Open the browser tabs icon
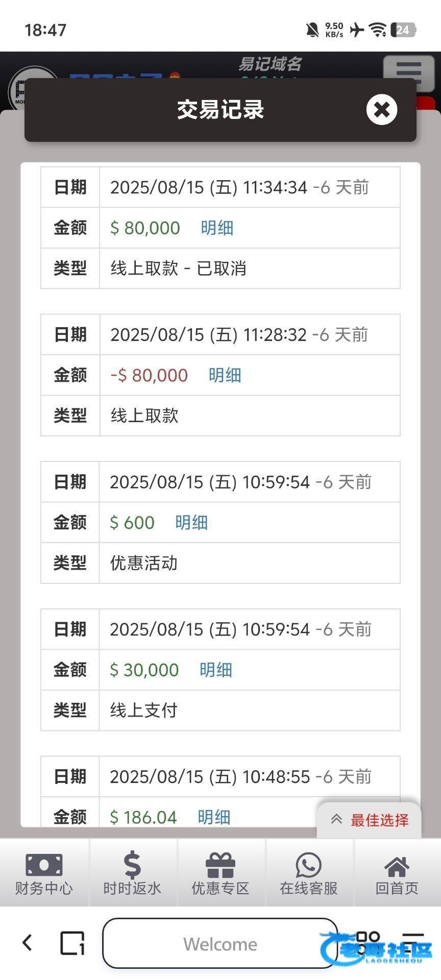The image size is (441, 980). click(72, 943)
